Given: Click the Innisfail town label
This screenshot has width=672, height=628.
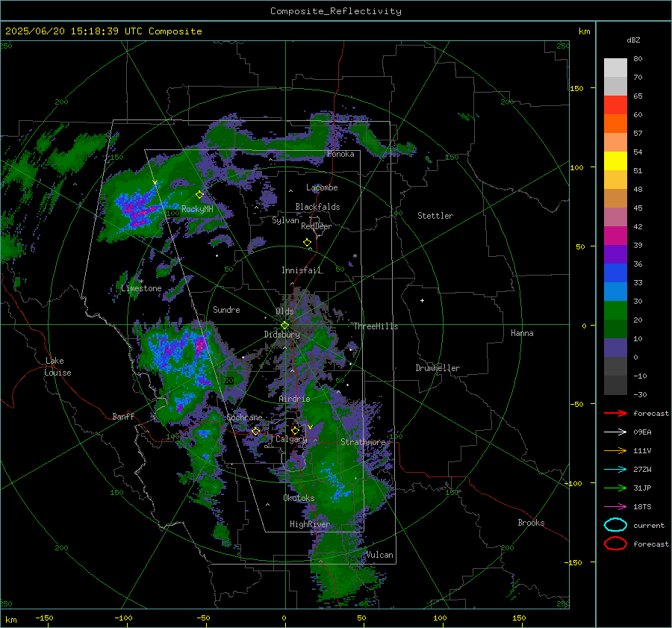Looking at the screenshot, I should (x=301, y=270).
